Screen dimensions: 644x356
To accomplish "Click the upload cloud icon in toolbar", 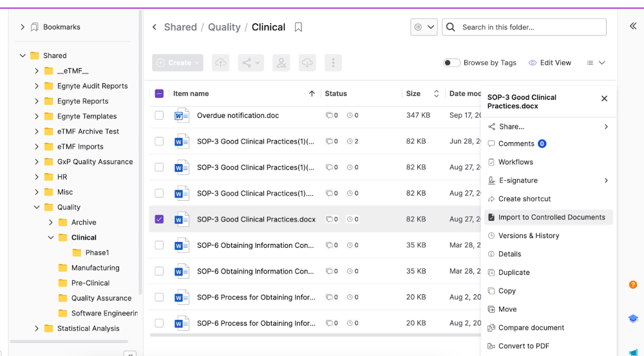I will 220,63.
